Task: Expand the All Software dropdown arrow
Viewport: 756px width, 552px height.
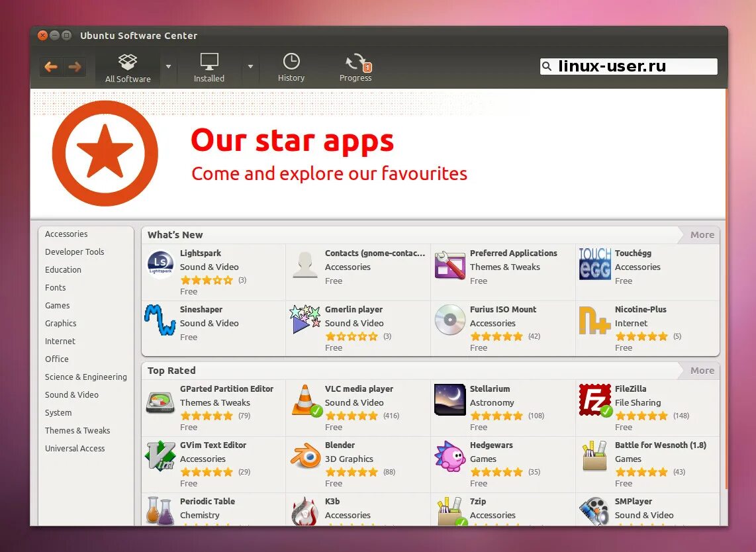Action: click(x=168, y=67)
